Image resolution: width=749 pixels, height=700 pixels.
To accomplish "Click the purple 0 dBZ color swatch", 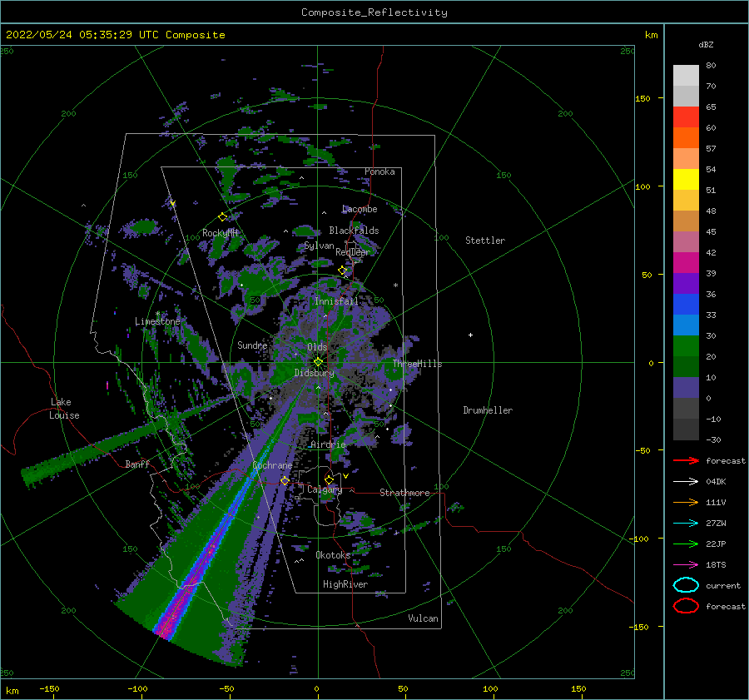I will click(686, 387).
